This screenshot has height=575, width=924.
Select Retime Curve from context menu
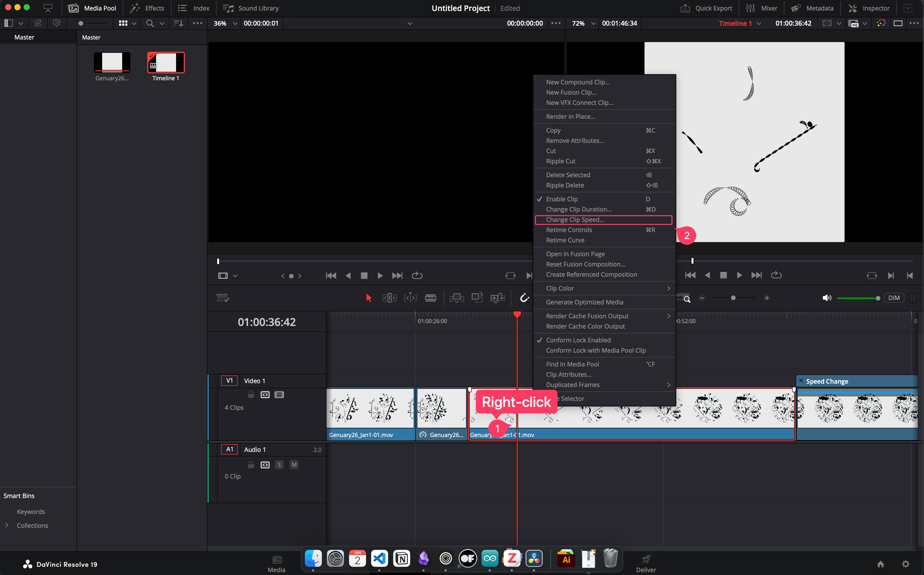click(x=565, y=240)
